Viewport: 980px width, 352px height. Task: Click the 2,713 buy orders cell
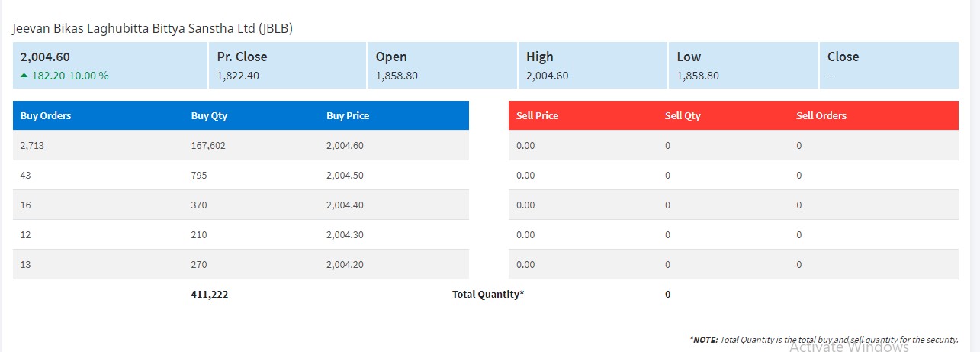tap(34, 145)
